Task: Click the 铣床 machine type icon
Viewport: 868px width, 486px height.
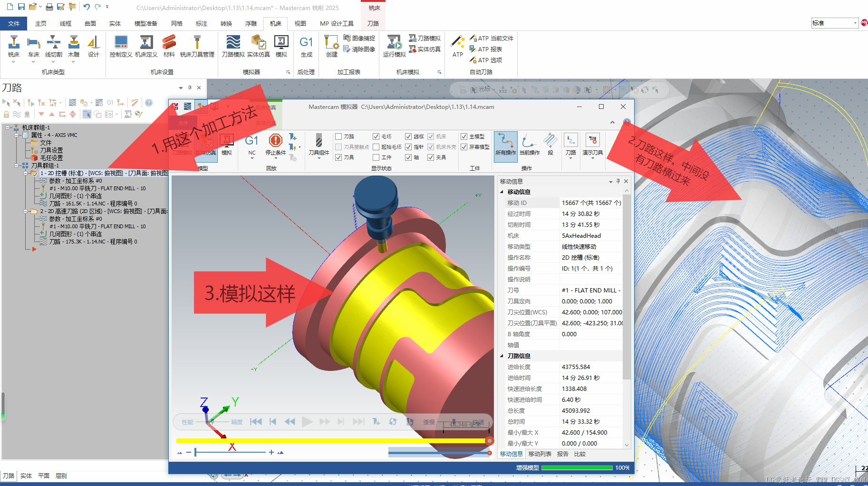Action: (14, 47)
